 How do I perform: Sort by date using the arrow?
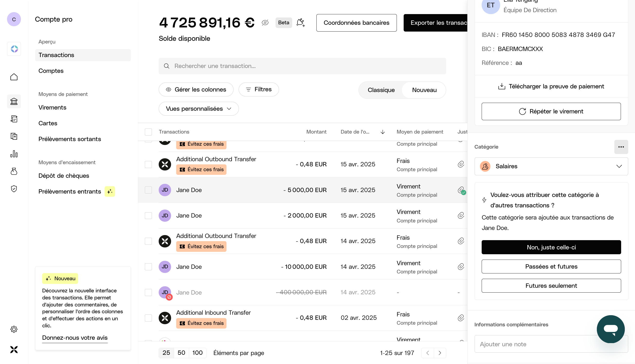pyautogui.click(x=382, y=132)
